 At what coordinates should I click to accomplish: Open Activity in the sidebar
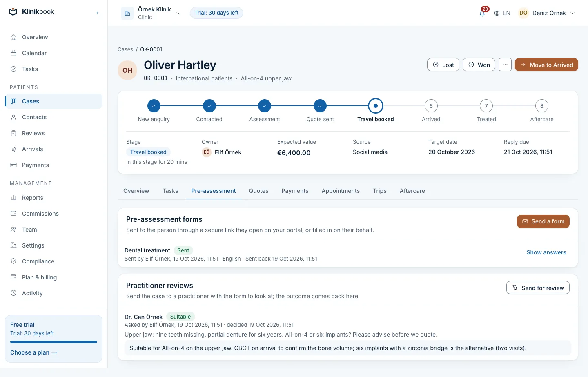click(53, 293)
